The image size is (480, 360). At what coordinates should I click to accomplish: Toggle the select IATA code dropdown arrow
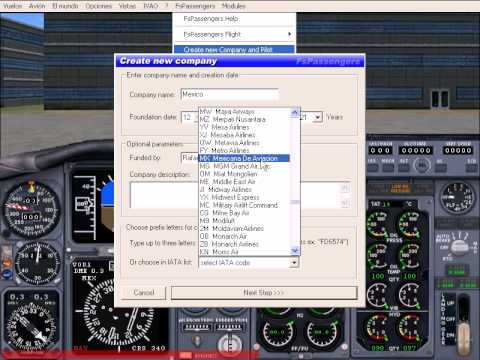point(294,263)
